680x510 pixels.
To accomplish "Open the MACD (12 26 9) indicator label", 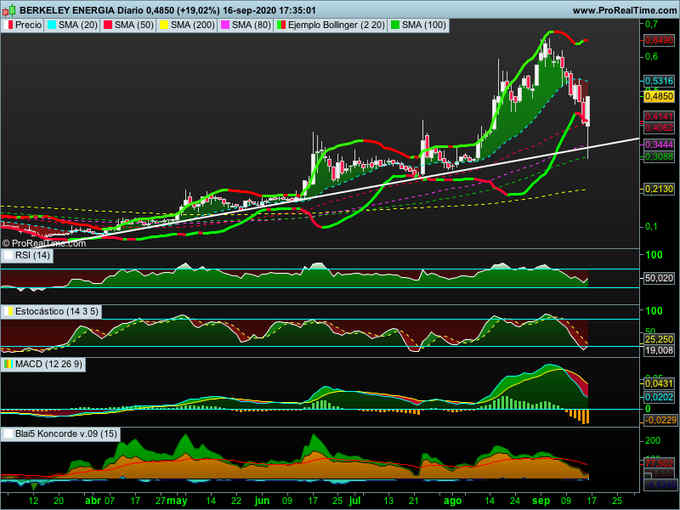I will (x=49, y=364).
